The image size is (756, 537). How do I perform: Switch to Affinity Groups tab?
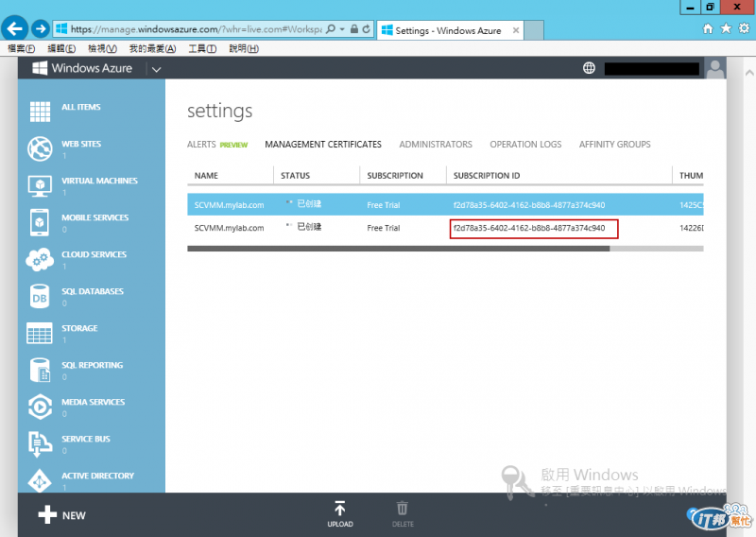click(615, 145)
